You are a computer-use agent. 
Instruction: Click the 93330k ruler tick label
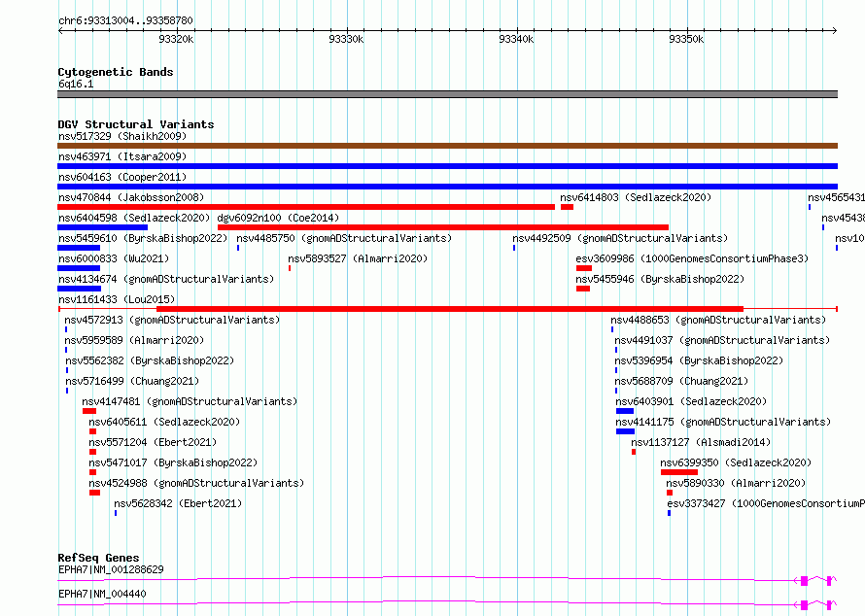[346, 39]
